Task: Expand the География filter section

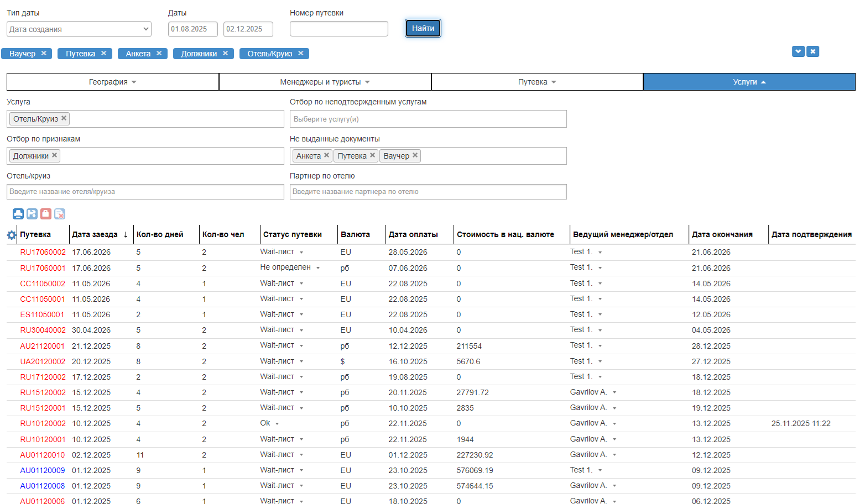Action: tap(113, 82)
